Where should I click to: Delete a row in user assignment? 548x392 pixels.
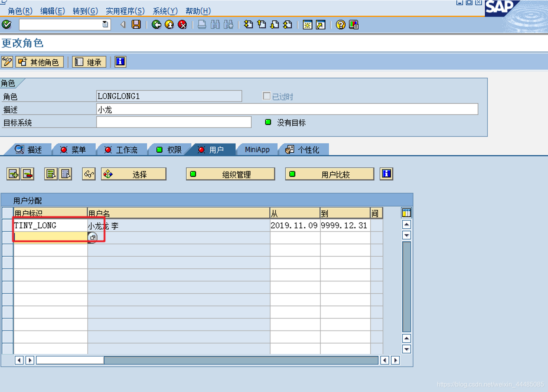click(x=28, y=174)
